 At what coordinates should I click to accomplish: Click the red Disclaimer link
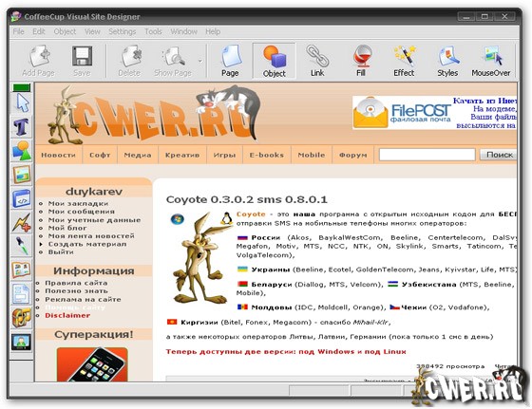[67, 315]
